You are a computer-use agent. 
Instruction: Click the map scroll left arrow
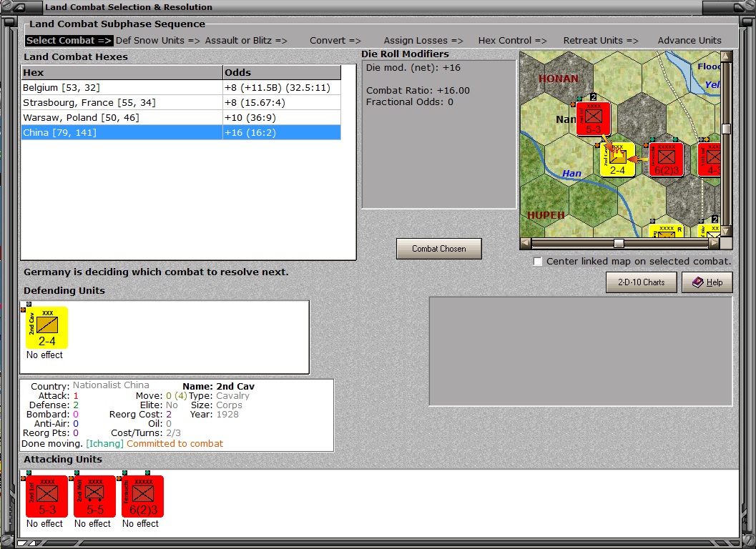click(x=526, y=244)
